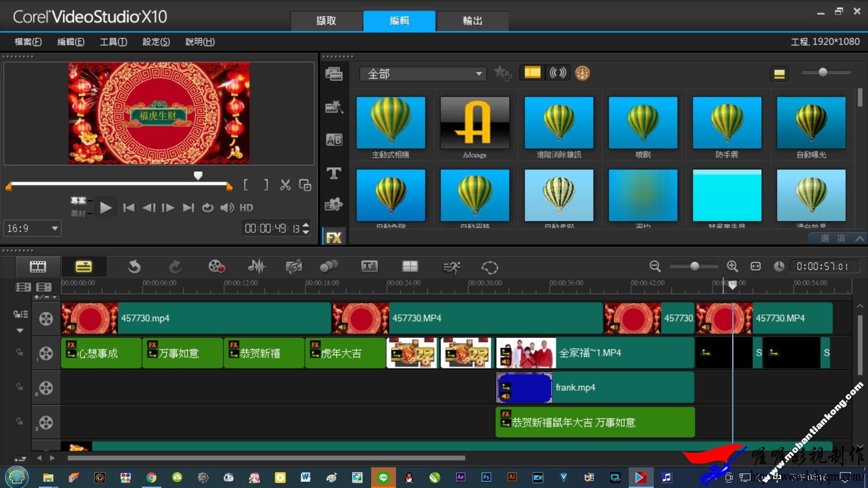868x488 pixels.
Task: Step the preview timecode value
Action: (306, 229)
